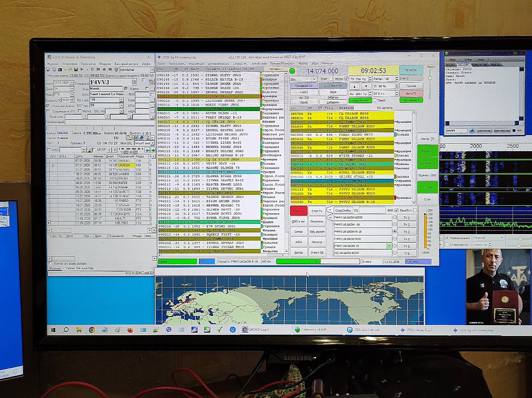The width and height of the screenshot is (532, 398).
Task: Expand the Wasn't sent QSL dropdown
Action: click(x=153, y=143)
